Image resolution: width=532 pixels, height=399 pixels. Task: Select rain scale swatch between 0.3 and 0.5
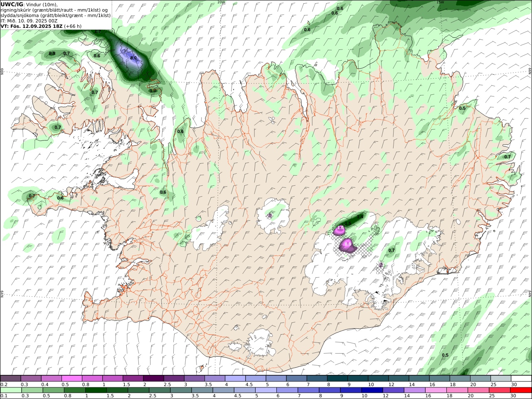point(32,390)
